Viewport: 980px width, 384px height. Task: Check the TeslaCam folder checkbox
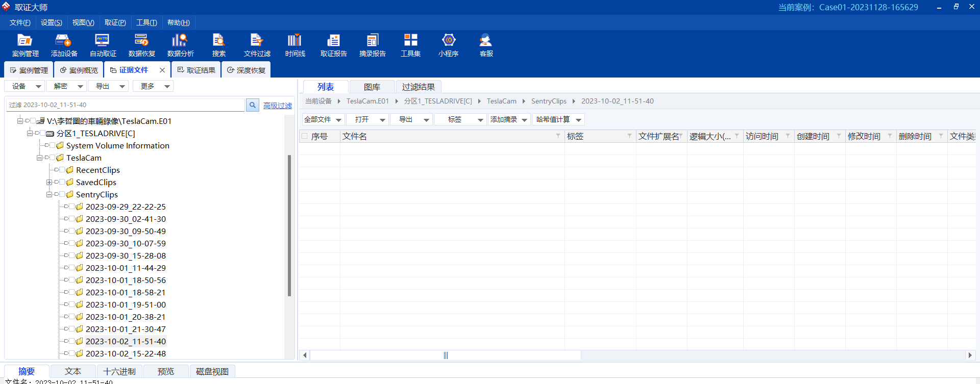point(52,158)
